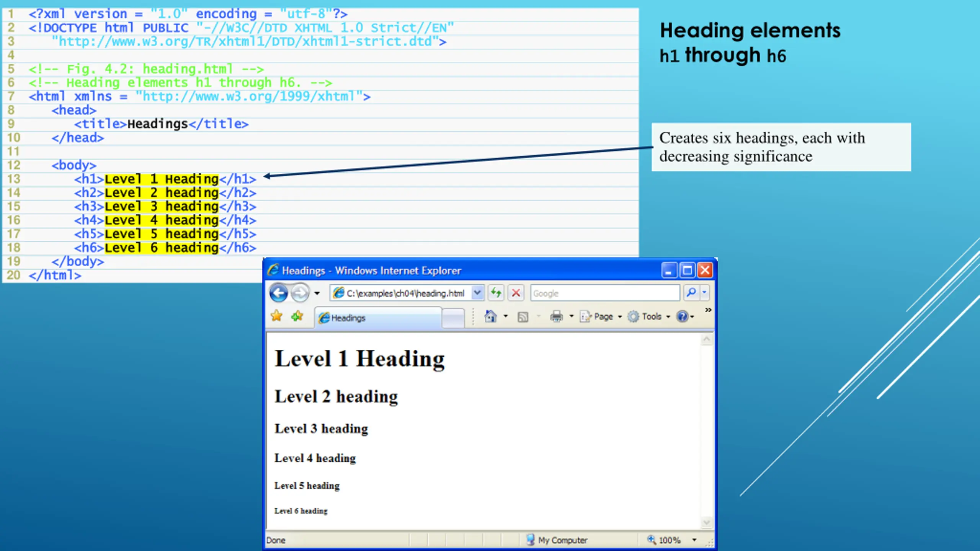Screen dimensions: 980x551
Task: Click the blue Help question mark
Action: [682, 316]
